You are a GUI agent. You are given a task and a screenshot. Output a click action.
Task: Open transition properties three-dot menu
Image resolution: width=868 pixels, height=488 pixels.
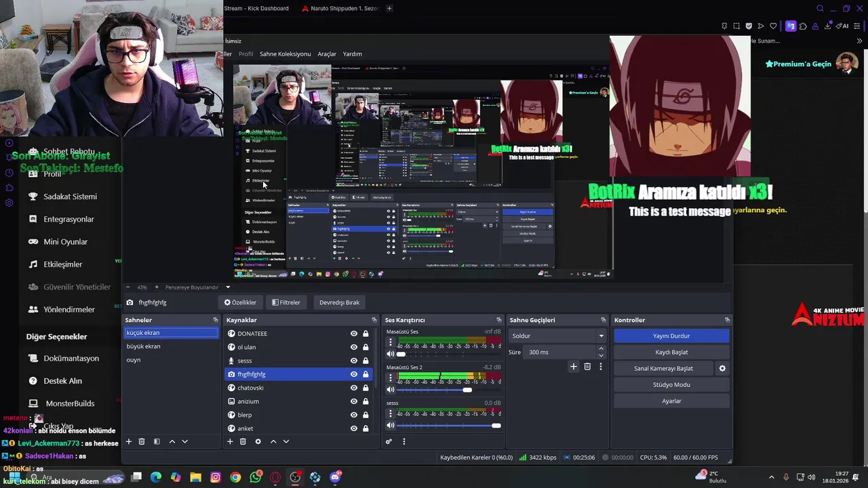point(600,367)
